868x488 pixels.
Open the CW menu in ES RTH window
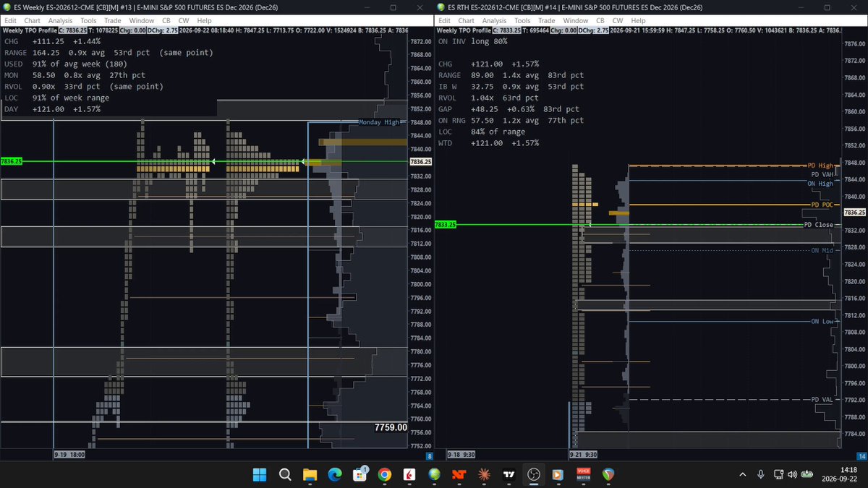pyautogui.click(x=618, y=21)
